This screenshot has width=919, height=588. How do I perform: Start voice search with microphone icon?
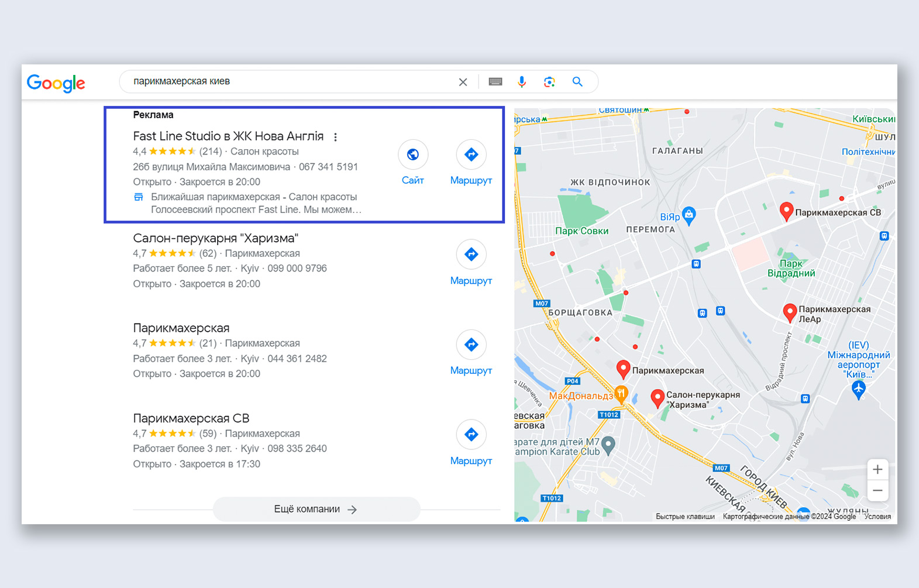[x=522, y=82]
